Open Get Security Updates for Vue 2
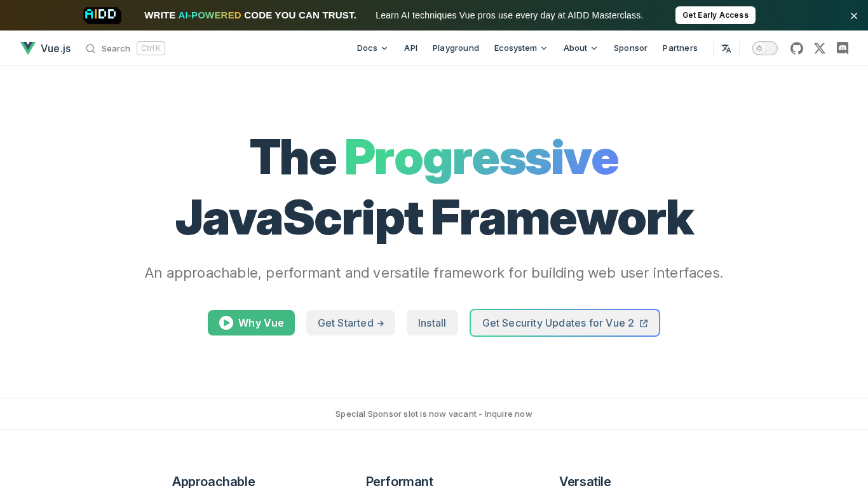This screenshot has height=488, width=868. tap(565, 323)
